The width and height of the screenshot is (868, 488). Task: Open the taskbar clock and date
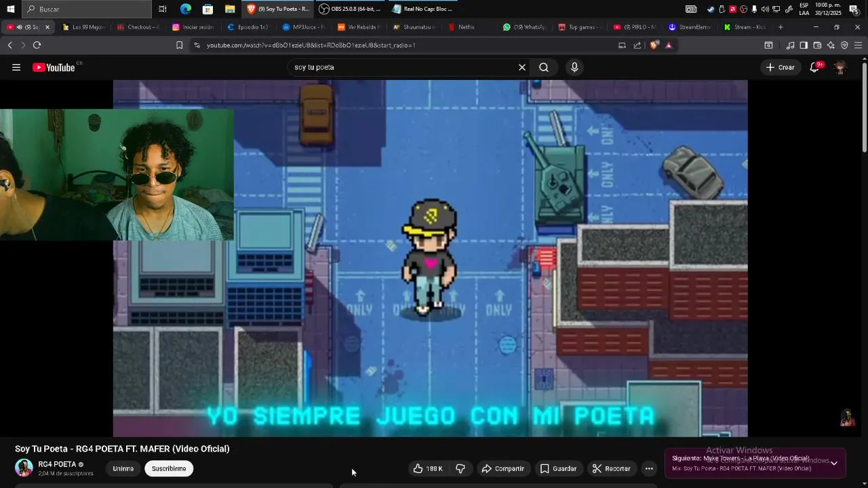(829, 9)
